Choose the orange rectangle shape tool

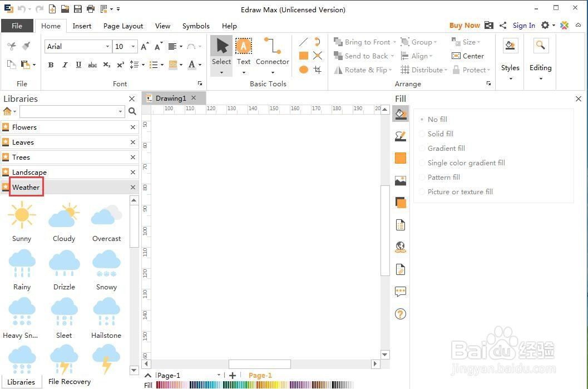(x=303, y=56)
